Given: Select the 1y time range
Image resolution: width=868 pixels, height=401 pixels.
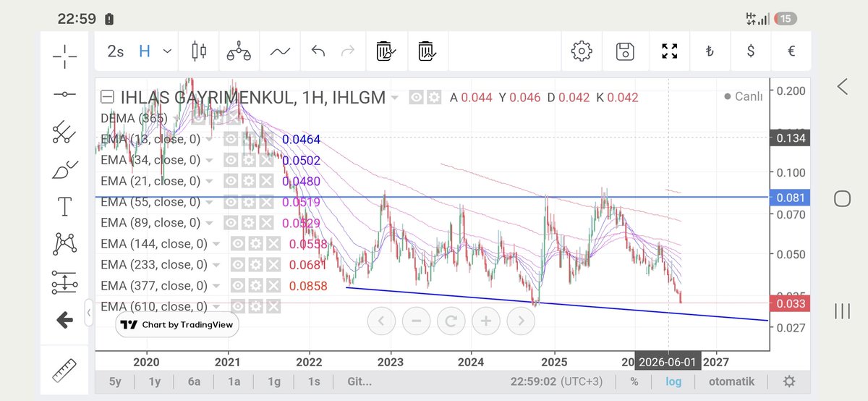Looking at the screenshot, I should [154, 381].
